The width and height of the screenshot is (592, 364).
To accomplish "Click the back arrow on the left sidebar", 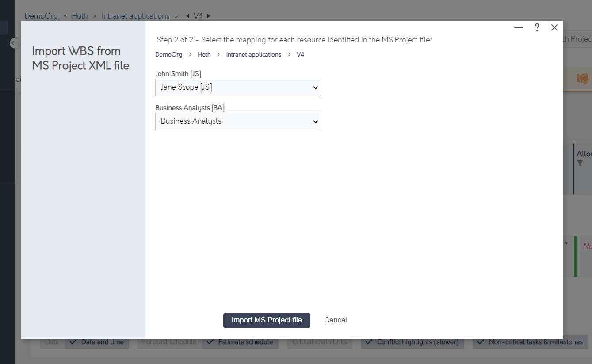I will [x=14, y=43].
